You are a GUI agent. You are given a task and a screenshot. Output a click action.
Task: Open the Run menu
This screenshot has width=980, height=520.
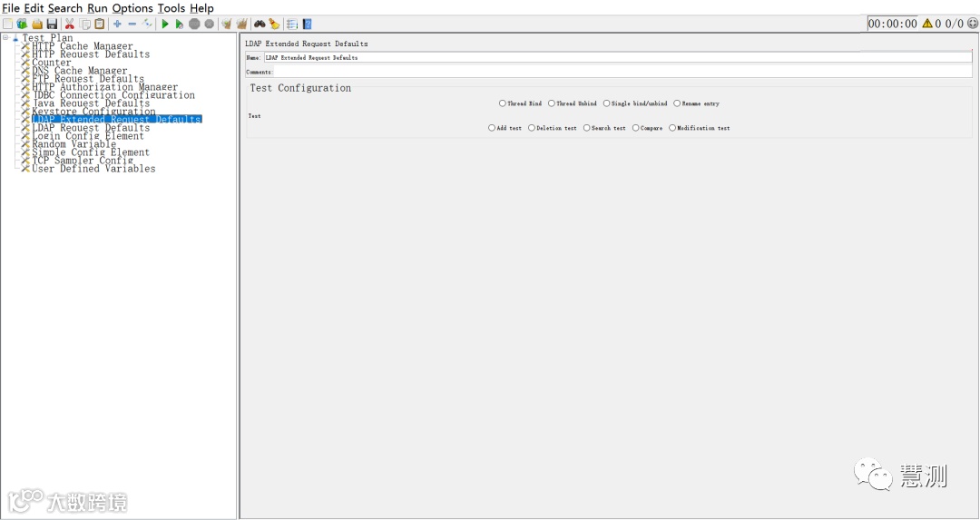tap(97, 8)
